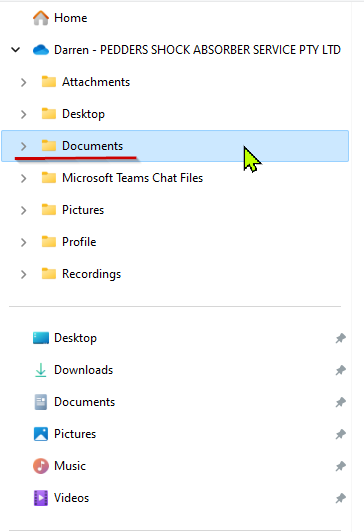Click the pin icon beside pinned Desktop
The width and height of the screenshot is (364, 532).
pos(341,338)
